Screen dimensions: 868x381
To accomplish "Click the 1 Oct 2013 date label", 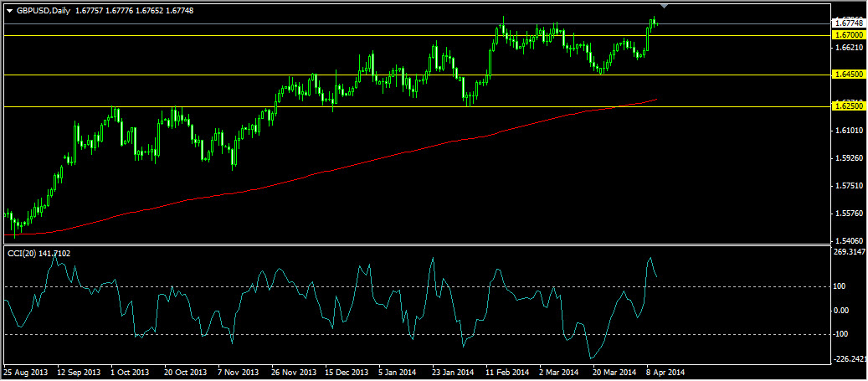I will (130, 372).
